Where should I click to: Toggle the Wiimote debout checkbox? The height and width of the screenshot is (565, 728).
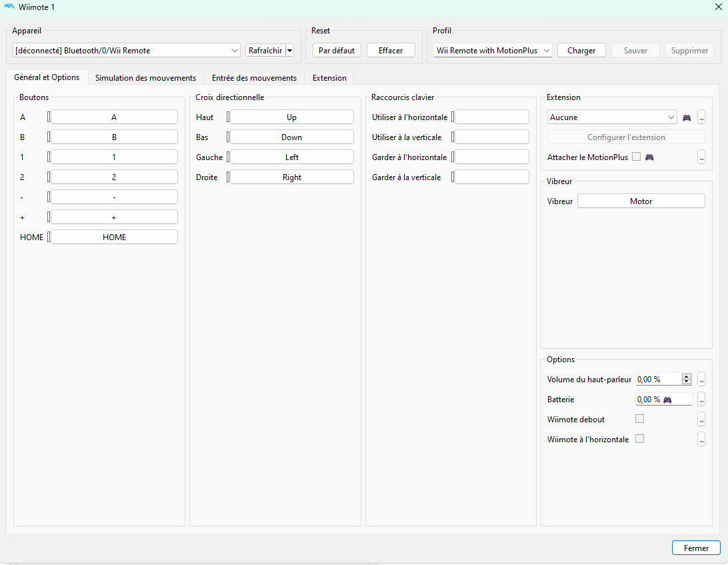(x=640, y=419)
